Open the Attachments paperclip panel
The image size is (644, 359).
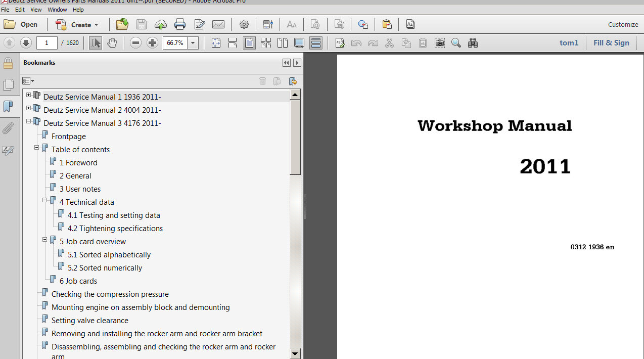[x=8, y=128]
